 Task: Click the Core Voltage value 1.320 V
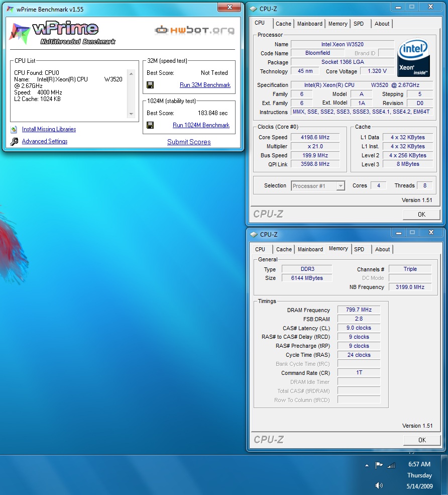click(377, 71)
